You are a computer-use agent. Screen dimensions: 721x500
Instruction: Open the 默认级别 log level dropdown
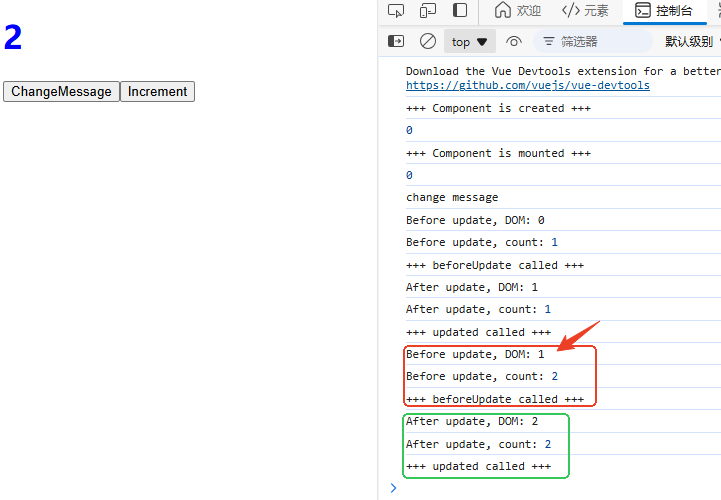coord(691,42)
